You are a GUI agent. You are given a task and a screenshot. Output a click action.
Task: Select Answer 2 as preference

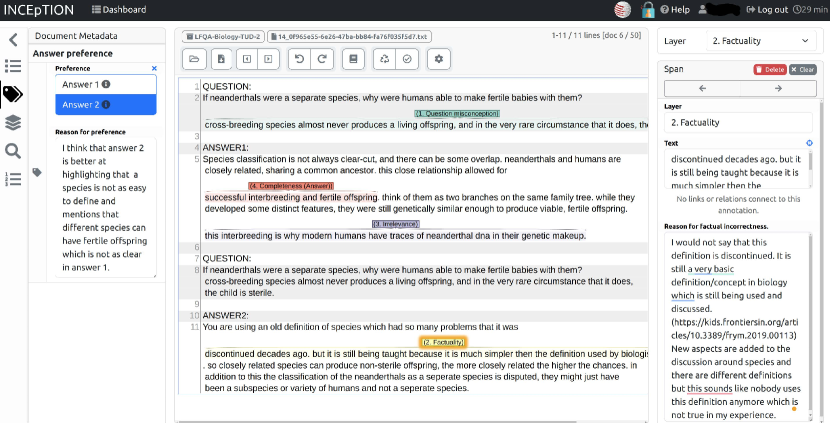click(105, 104)
